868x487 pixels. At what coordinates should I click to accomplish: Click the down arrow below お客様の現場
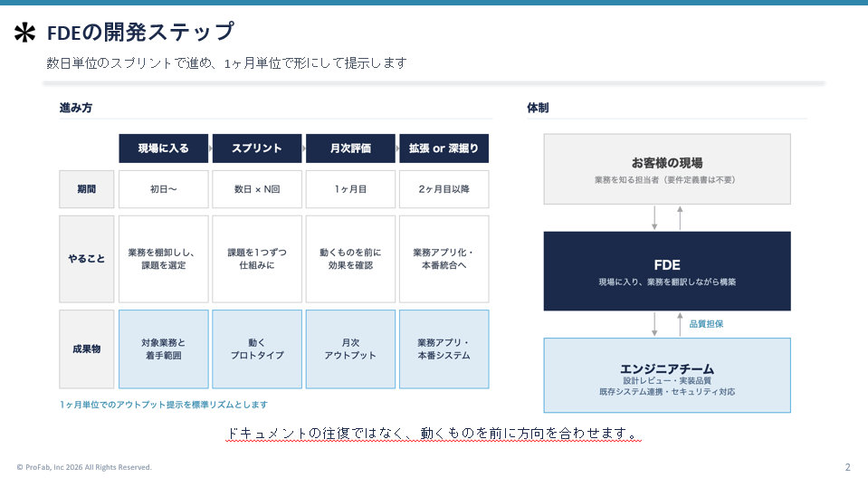point(654,218)
